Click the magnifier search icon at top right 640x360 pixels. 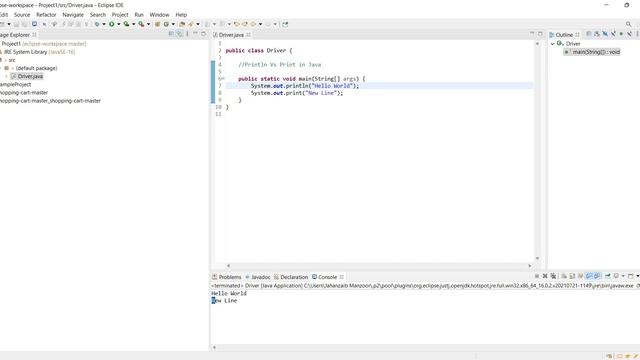coord(628,24)
